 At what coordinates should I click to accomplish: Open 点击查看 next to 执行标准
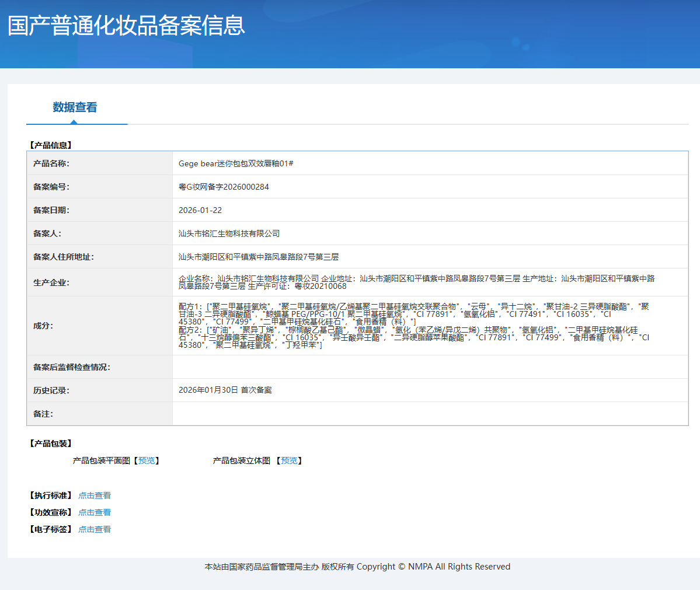coord(95,495)
